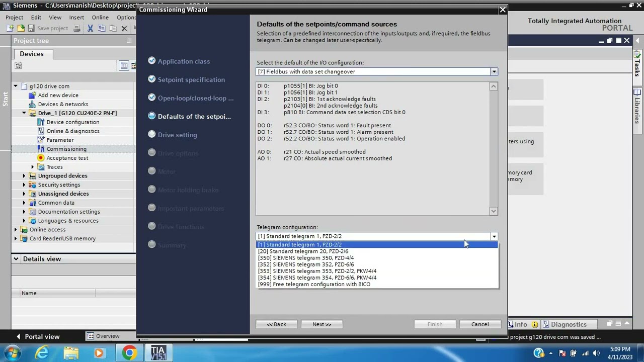Collapse g120 drive com project node

(16, 86)
